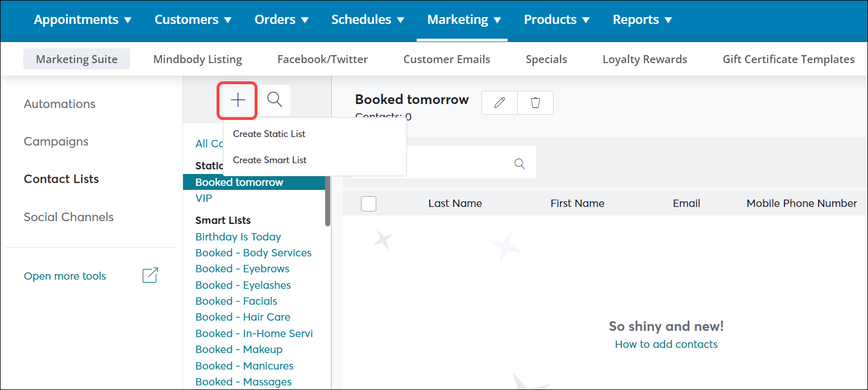Switch to Marketing Suite tab
This screenshot has height=390, width=868.
[77, 59]
